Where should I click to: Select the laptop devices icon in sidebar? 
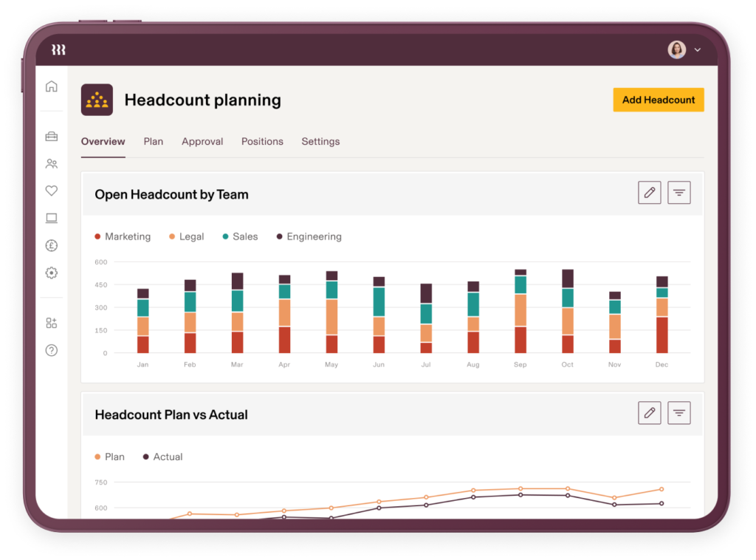click(x=51, y=218)
